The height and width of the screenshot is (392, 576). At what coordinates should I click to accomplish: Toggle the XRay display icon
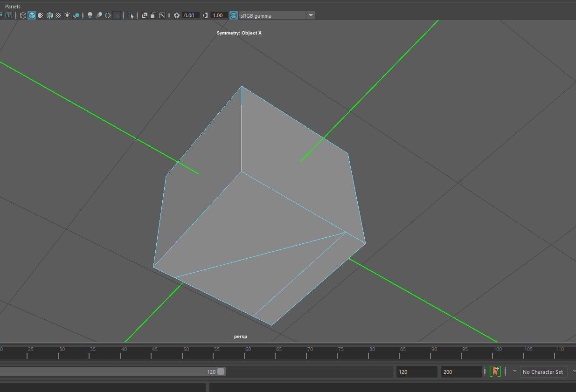point(145,15)
